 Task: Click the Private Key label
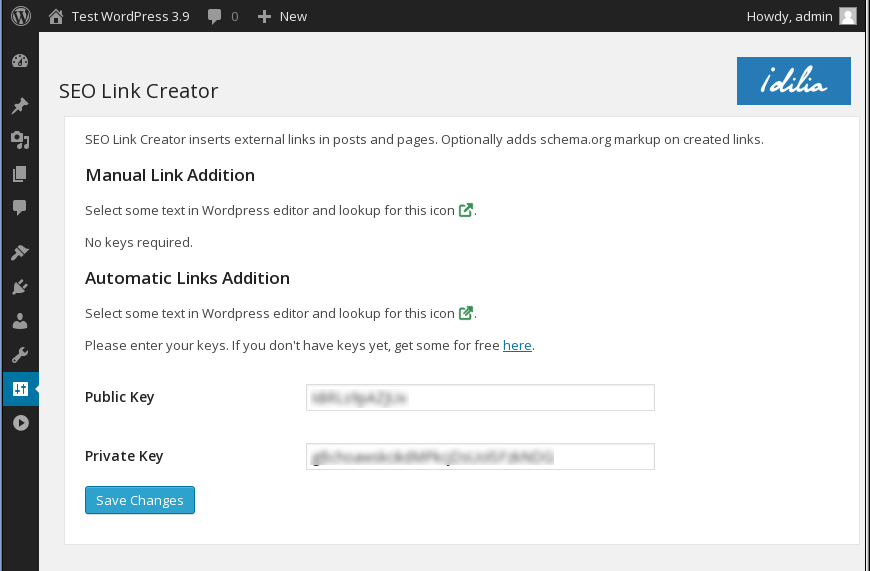[x=124, y=456]
